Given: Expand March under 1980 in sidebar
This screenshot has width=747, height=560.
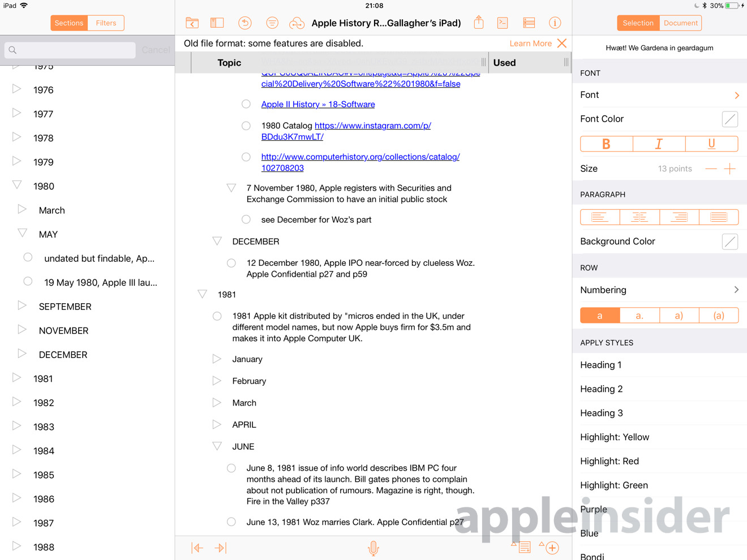Looking at the screenshot, I should pos(22,209).
